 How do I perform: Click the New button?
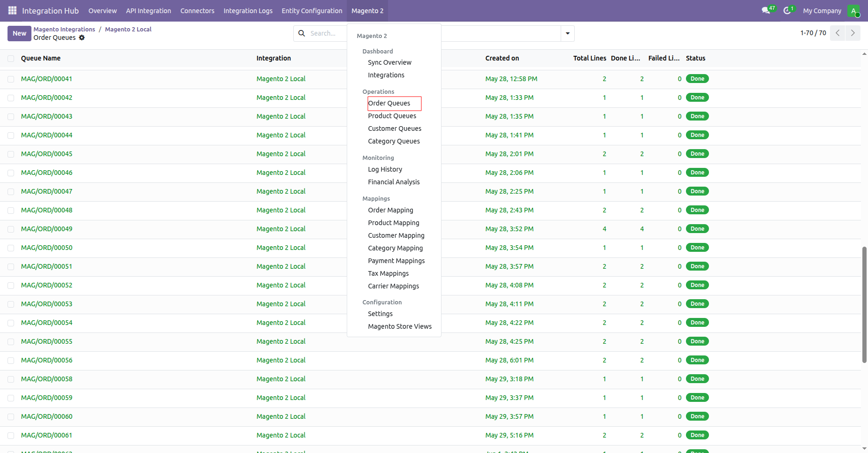19,33
